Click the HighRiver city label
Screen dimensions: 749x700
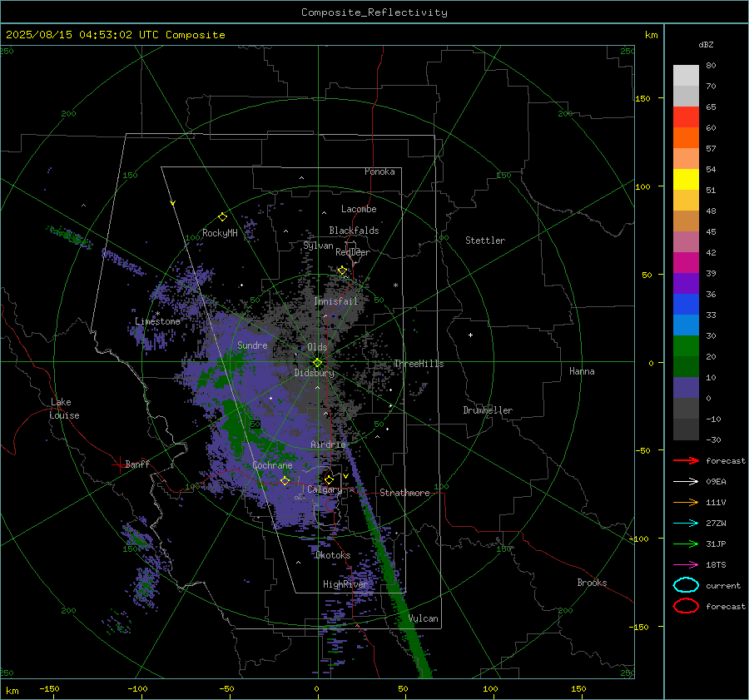pyautogui.click(x=345, y=585)
